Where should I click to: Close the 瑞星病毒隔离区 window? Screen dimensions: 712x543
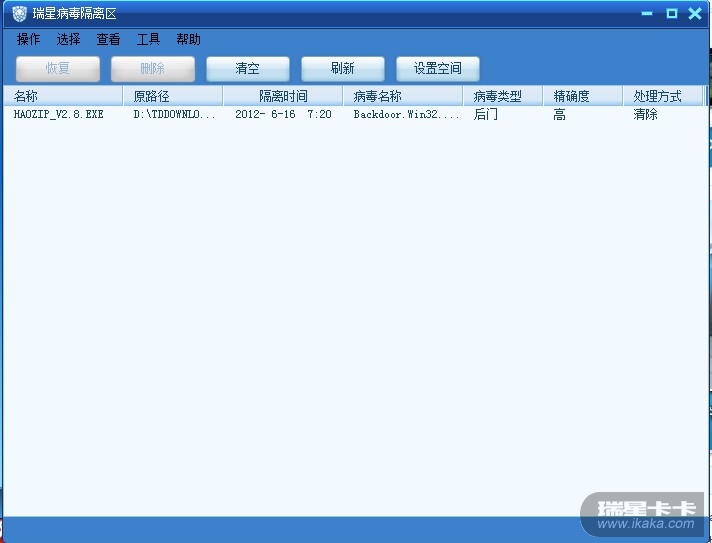695,14
